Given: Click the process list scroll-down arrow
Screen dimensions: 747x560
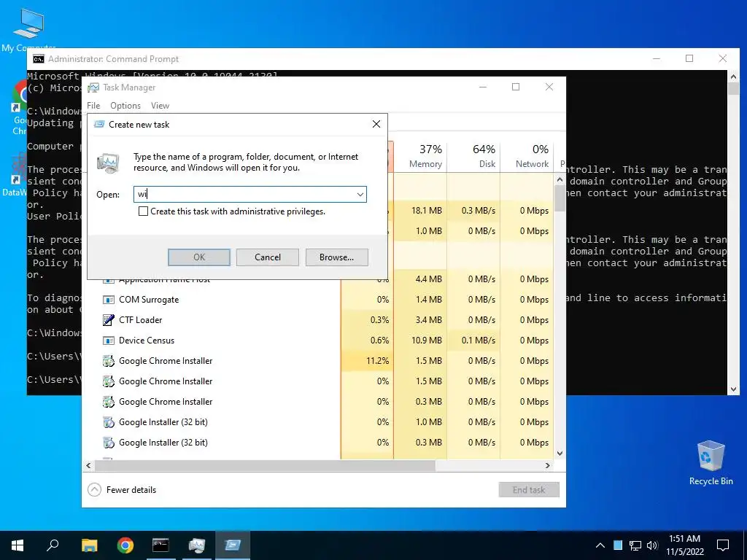Looking at the screenshot, I should (x=560, y=454).
